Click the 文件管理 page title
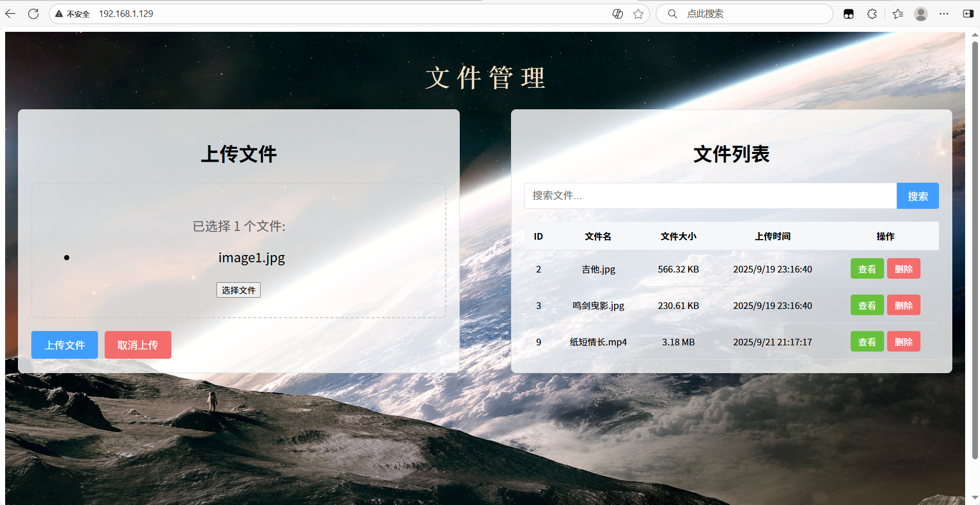This screenshot has height=505, width=980. (485, 78)
